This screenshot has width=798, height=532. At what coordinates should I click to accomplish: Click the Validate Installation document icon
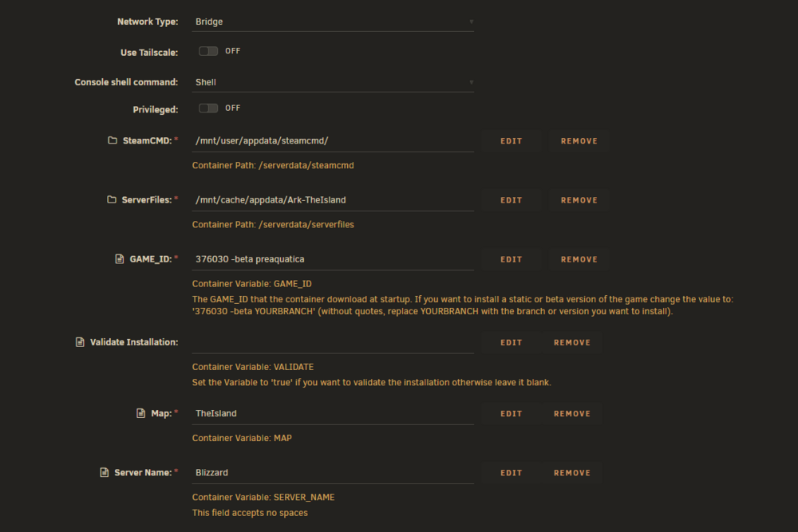(80, 342)
